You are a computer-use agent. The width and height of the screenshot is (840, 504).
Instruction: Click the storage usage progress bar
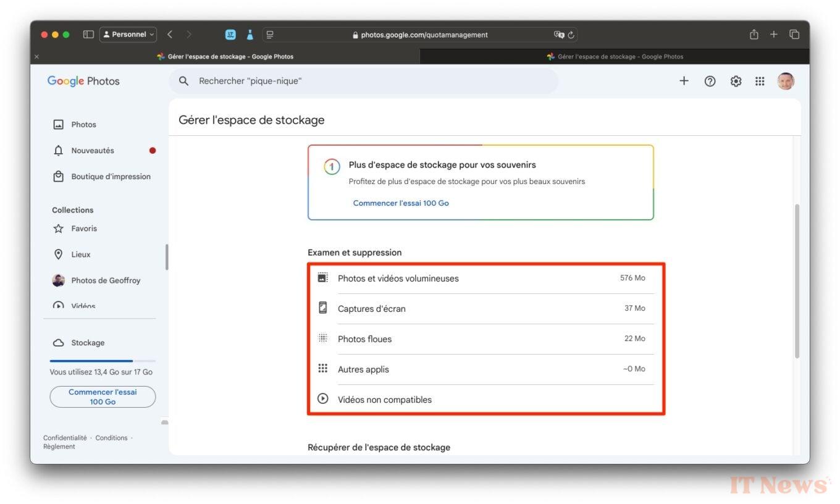click(103, 361)
